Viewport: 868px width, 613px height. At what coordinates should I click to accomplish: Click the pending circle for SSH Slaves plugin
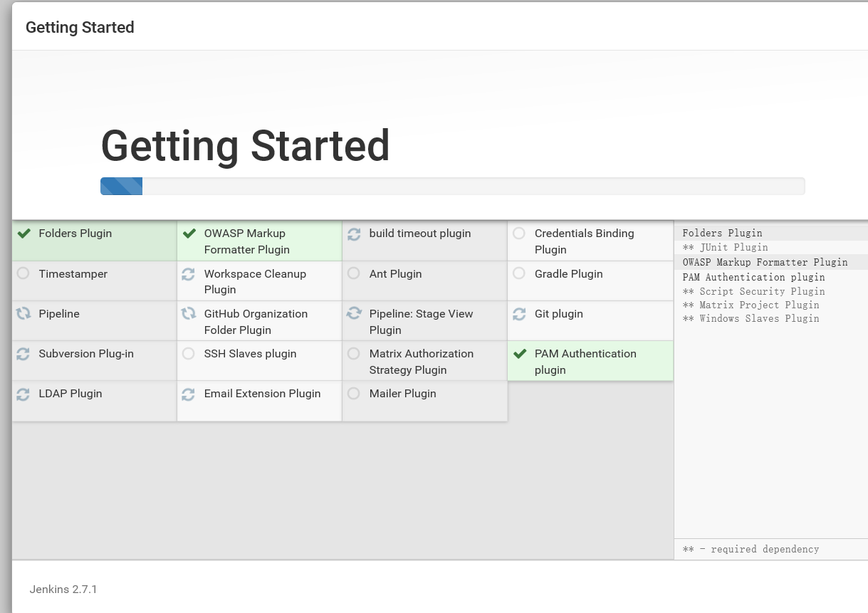(189, 353)
